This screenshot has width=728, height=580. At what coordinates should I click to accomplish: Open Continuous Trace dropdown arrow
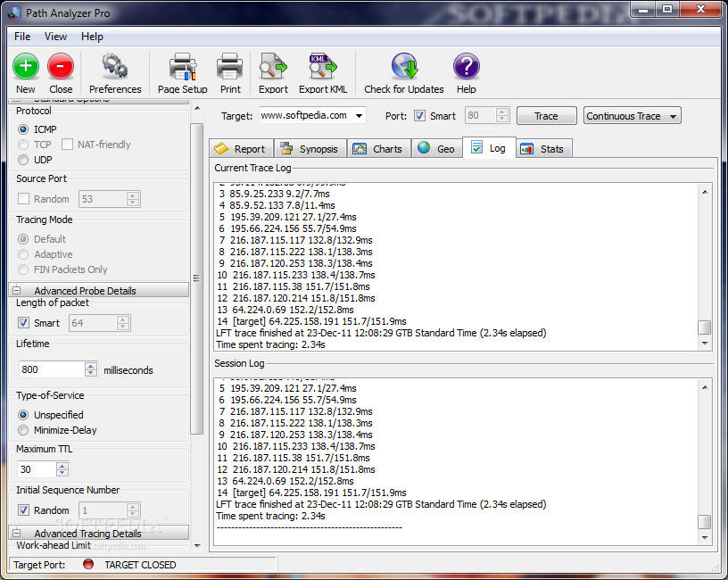click(x=673, y=116)
